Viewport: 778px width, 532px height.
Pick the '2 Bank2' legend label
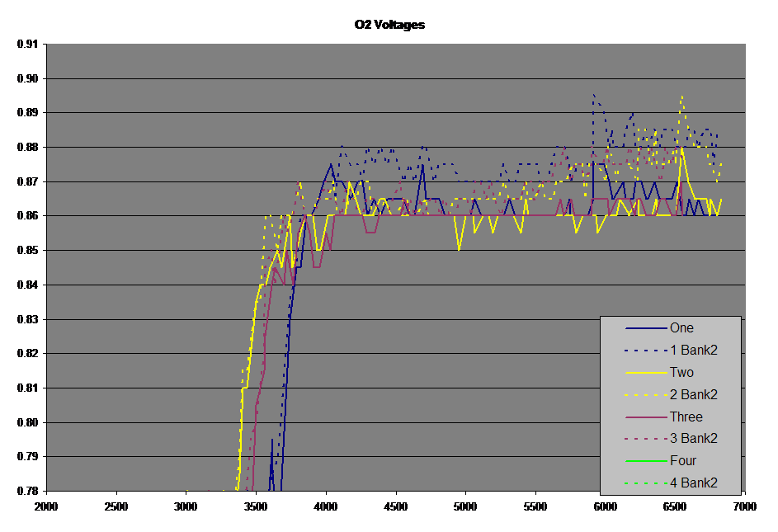coord(693,395)
